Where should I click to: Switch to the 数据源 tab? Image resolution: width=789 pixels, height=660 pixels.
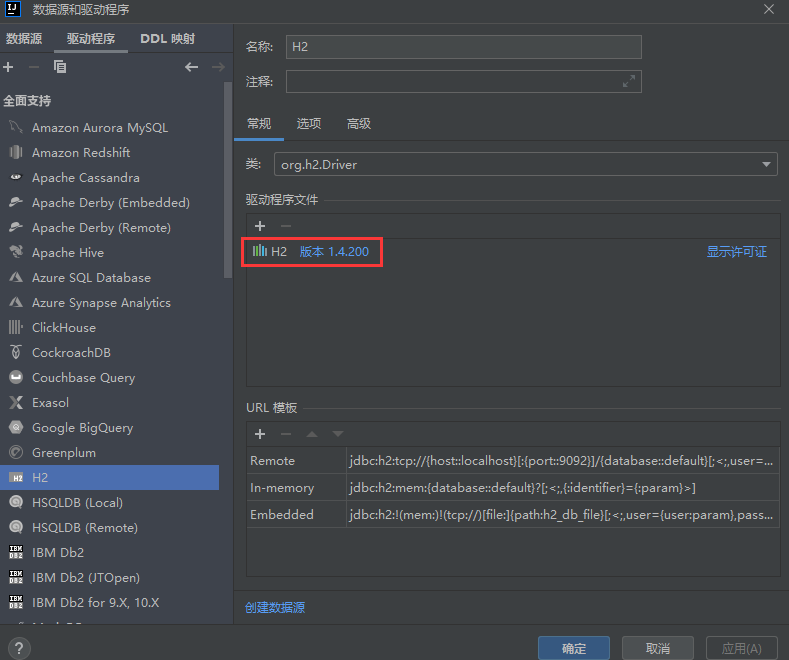click(x=24, y=39)
